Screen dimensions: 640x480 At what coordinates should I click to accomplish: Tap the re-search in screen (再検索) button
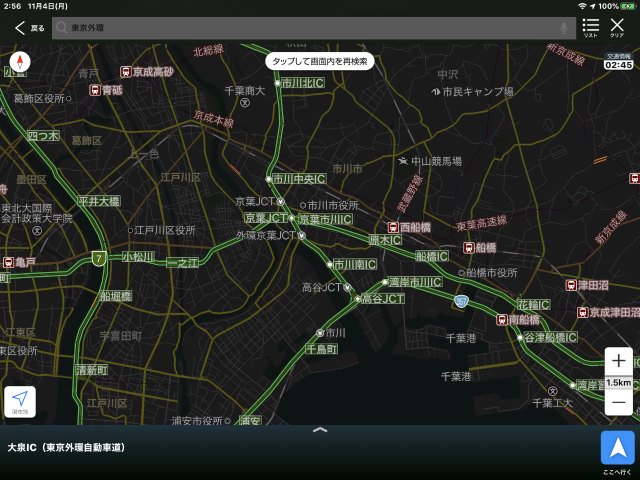pos(320,61)
